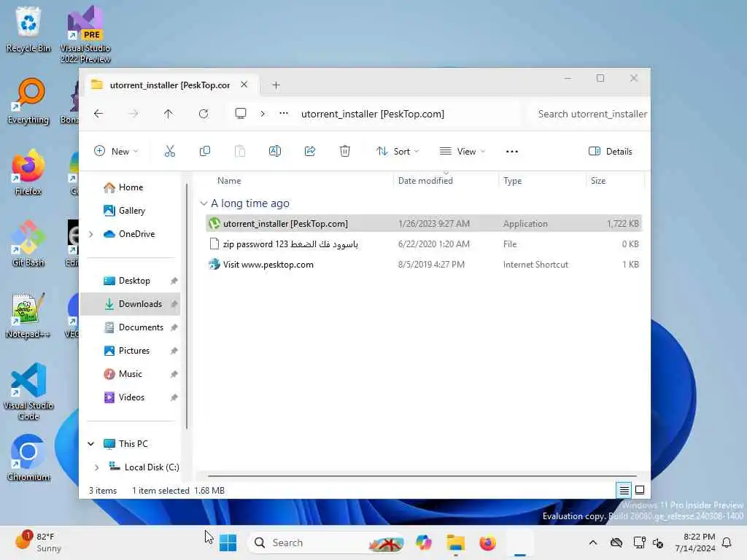Open the View dropdown
Viewport: 747px width, 560px height.
tap(462, 152)
